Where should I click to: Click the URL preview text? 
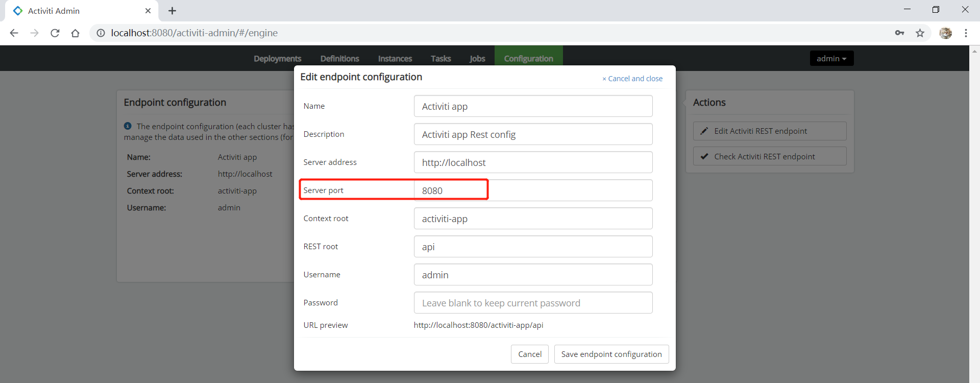pos(478,325)
